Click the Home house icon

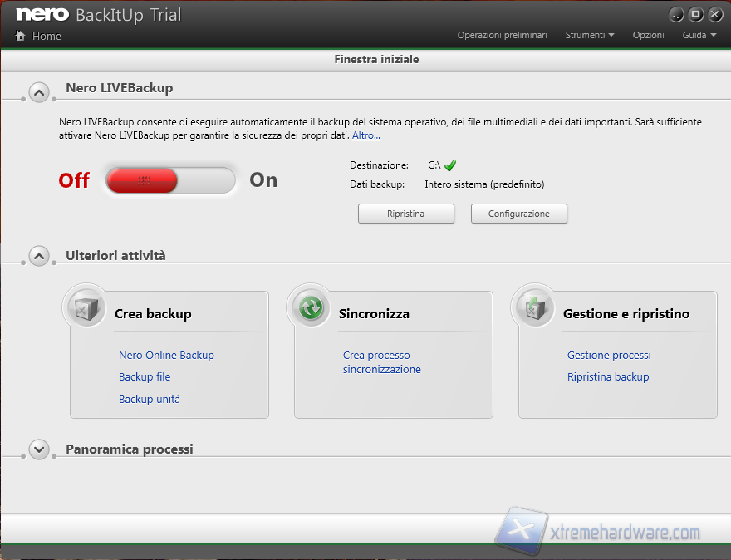coord(20,36)
